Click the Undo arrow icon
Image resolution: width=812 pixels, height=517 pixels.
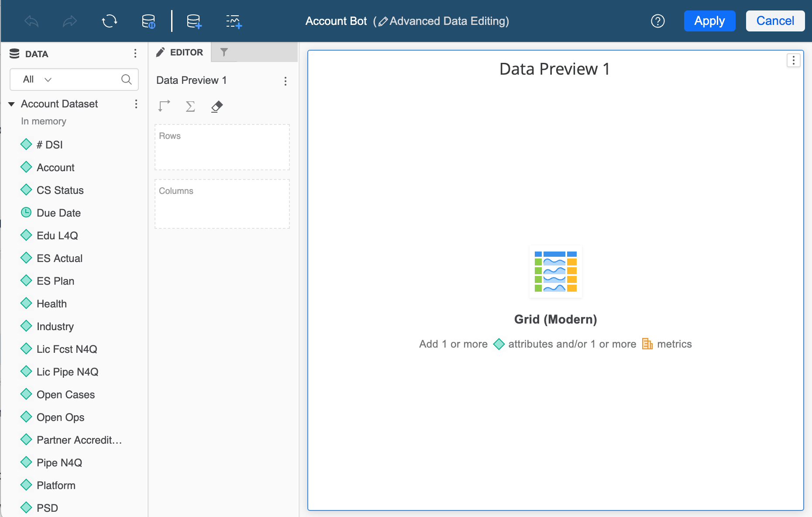(31, 21)
